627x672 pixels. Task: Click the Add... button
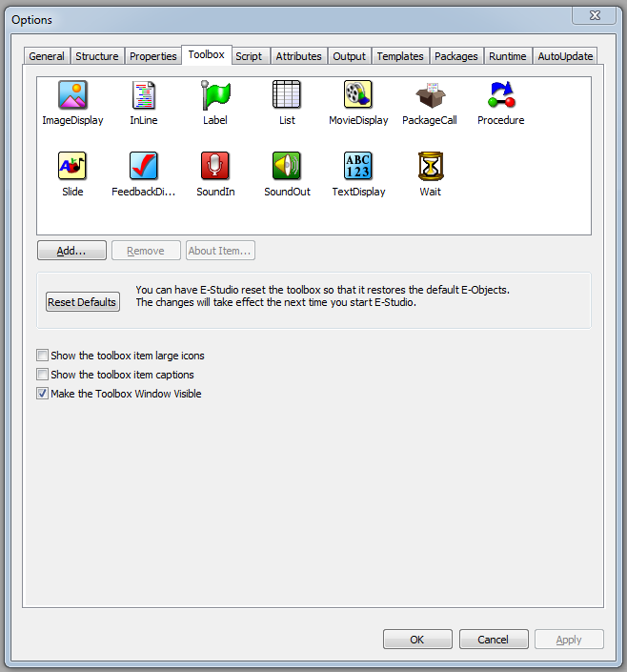coord(71,251)
